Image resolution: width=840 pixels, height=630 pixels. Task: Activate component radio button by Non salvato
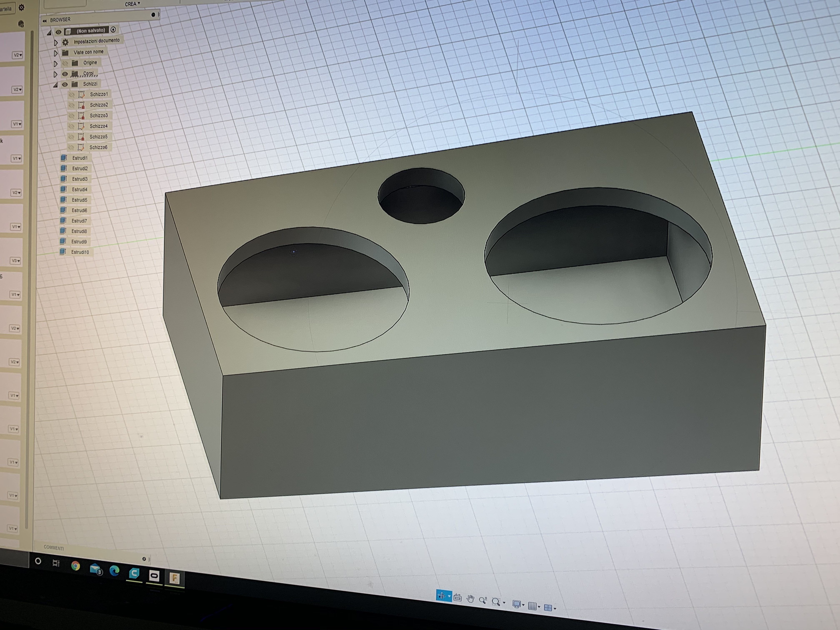(113, 30)
